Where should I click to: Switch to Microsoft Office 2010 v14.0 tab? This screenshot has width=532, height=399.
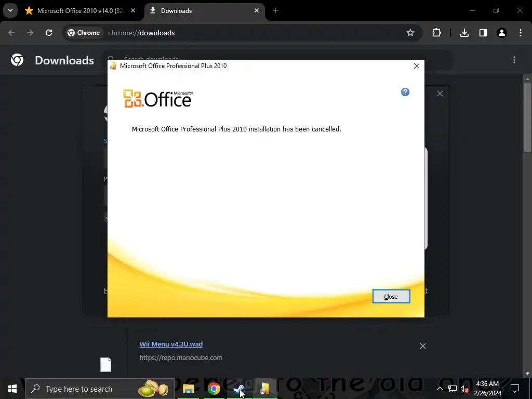[81, 11]
